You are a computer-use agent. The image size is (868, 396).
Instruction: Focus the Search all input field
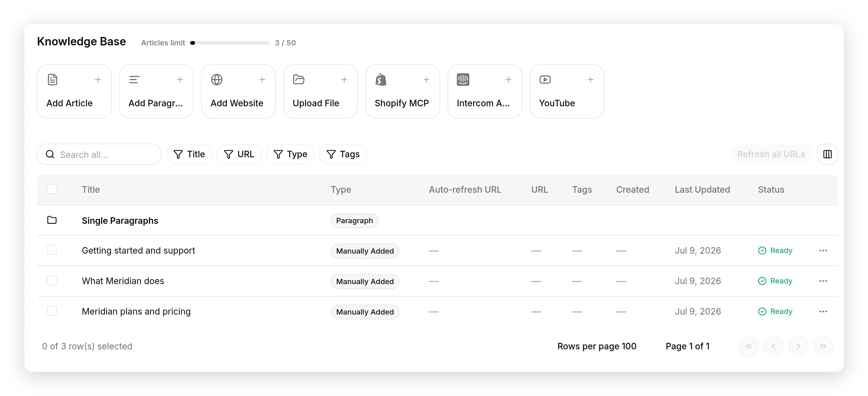coord(99,154)
